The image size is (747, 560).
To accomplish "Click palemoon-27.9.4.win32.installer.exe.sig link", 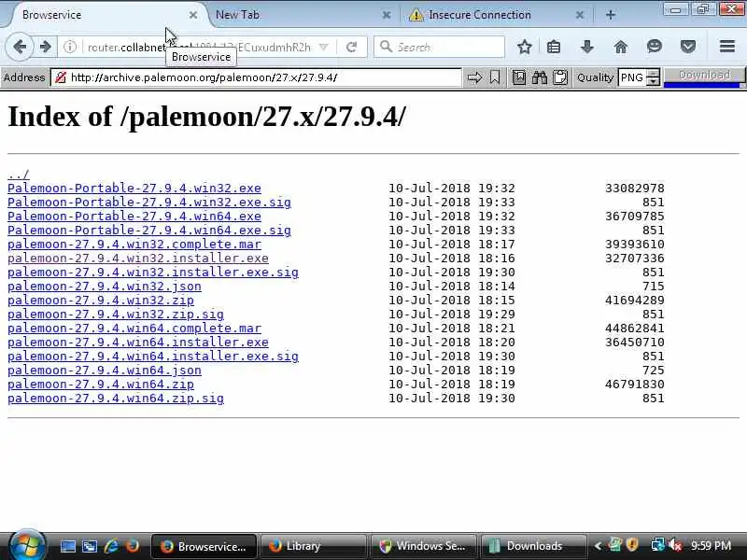I will pyautogui.click(x=153, y=272).
